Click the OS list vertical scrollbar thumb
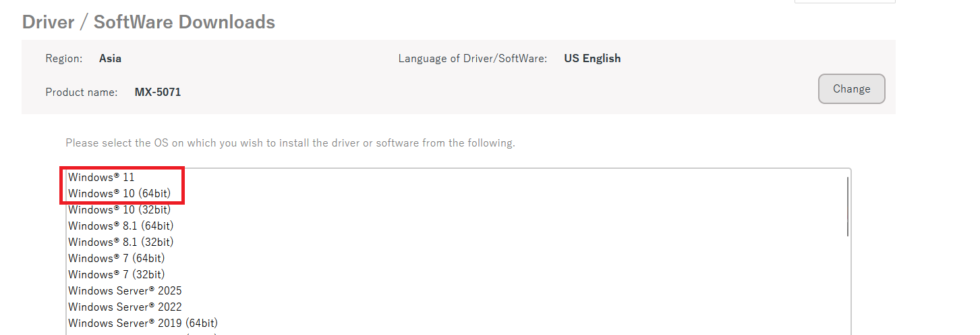The width and height of the screenshot is (980, 335). 847,207
